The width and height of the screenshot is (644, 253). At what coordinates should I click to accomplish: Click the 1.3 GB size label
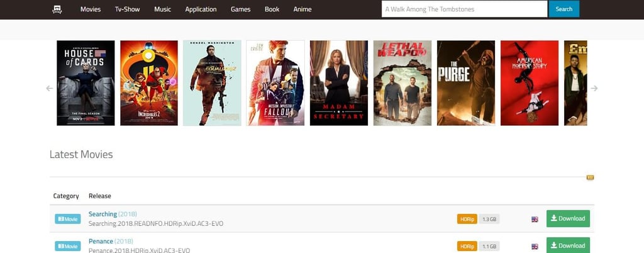point(489,219)
